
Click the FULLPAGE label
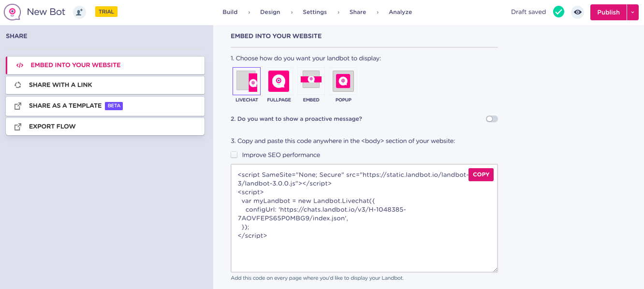click(x=279, y=100)
